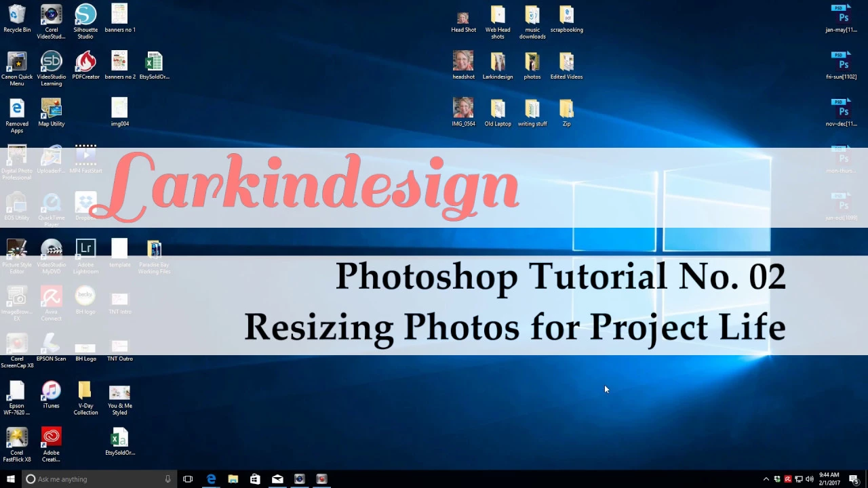This screenshot has height=488, width=868.
Task: Open the clock showing 9:44 AM
Action: [829, 479]
